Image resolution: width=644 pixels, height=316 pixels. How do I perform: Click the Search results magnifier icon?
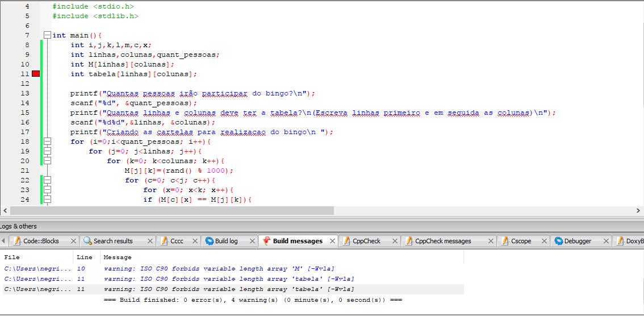tap(87, 241)
